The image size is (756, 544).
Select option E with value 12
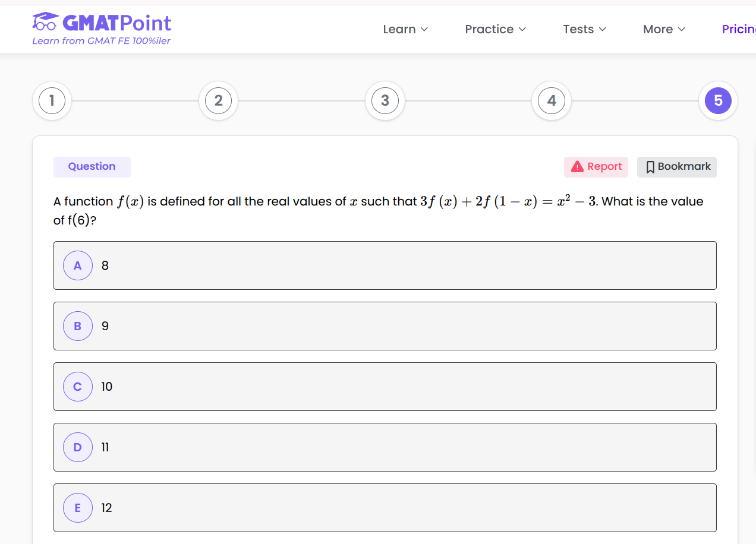(x=78, y=508)
